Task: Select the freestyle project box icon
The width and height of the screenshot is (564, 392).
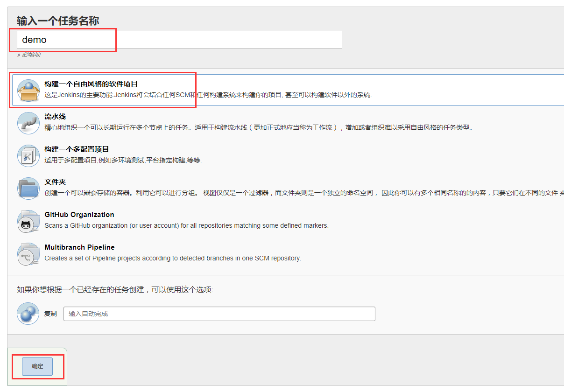Action: pyautogui.click(x=28, y=91)
